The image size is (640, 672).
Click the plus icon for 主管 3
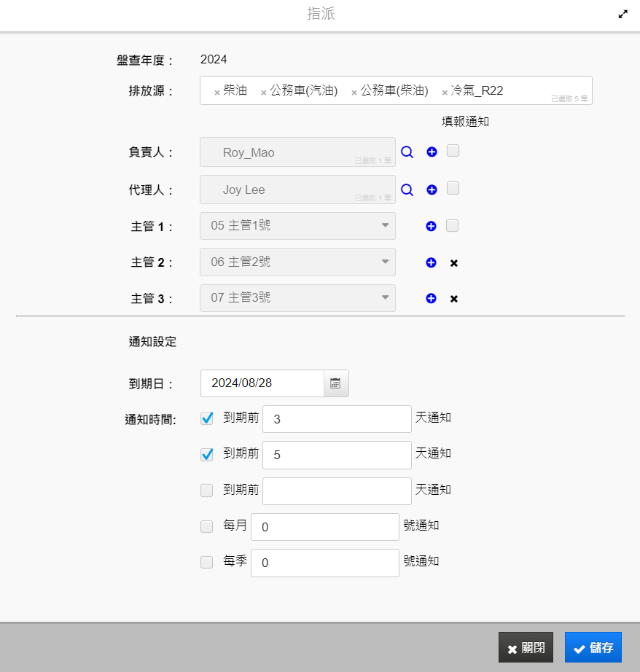[x=432, y=298]
